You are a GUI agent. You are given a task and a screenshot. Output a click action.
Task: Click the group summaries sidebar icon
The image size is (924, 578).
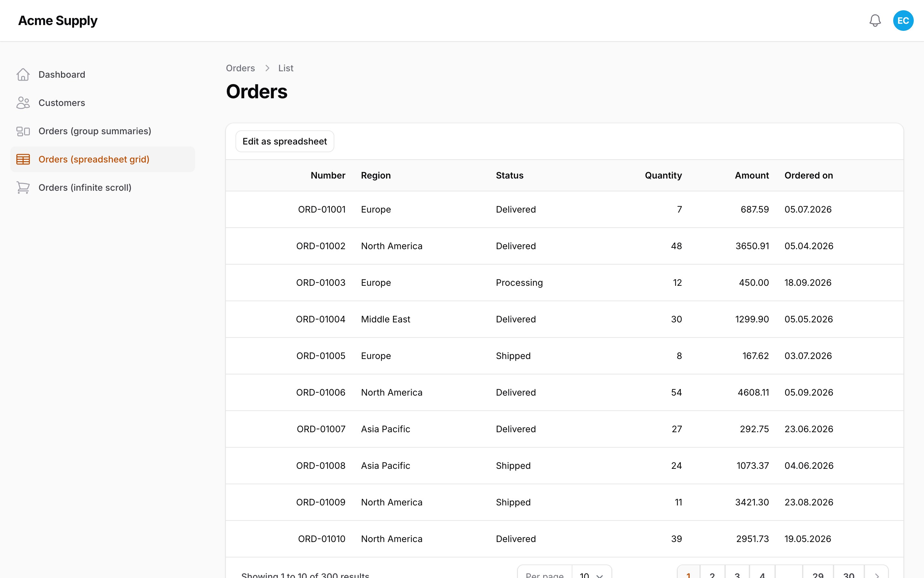(x=23, y=131)
